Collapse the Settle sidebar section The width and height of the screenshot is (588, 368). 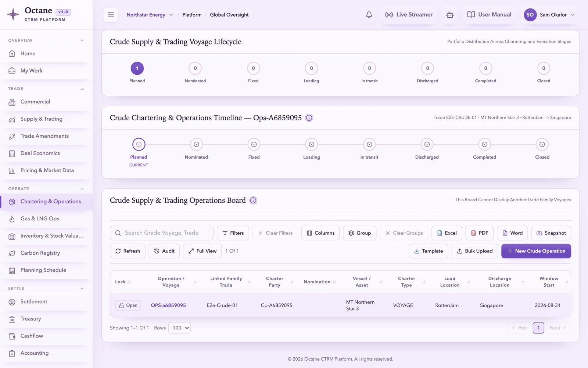pos(82,289)
